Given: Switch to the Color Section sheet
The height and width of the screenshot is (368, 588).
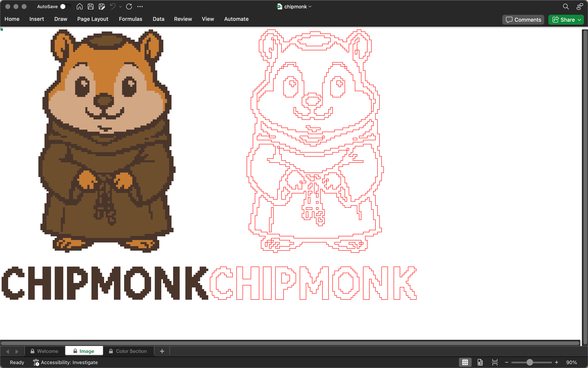Looking at the screenshot, I should [x=128, y=351].
